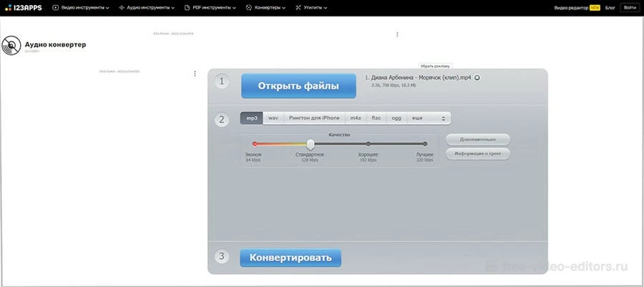Click the Конвертеры circular arrows icon
The image size is (644, 287).
pos(248,8)
